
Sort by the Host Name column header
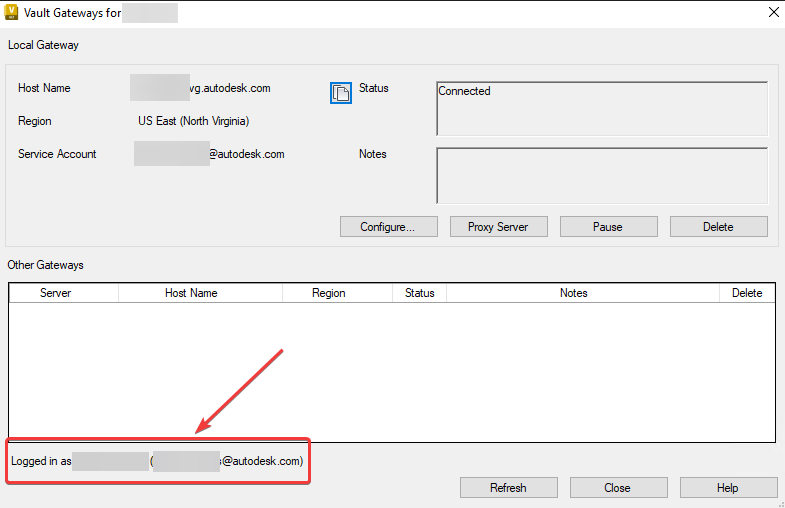pyautogui.click(x=200, y=293)
